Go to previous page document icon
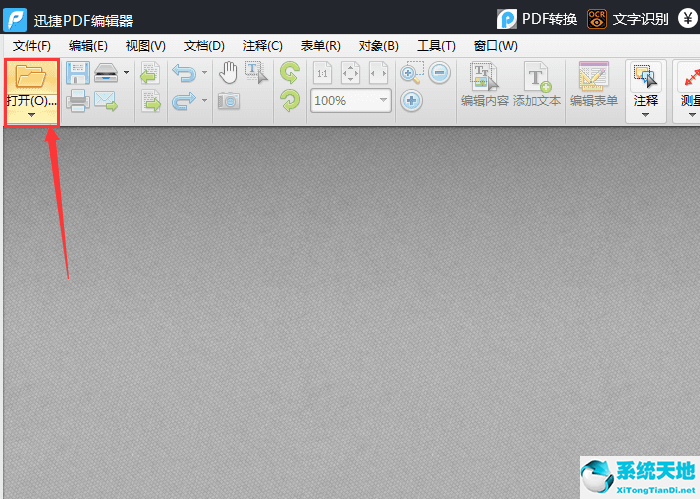Image resolution: width=700 pixels, height=499 pixels. tap(150, 73)
